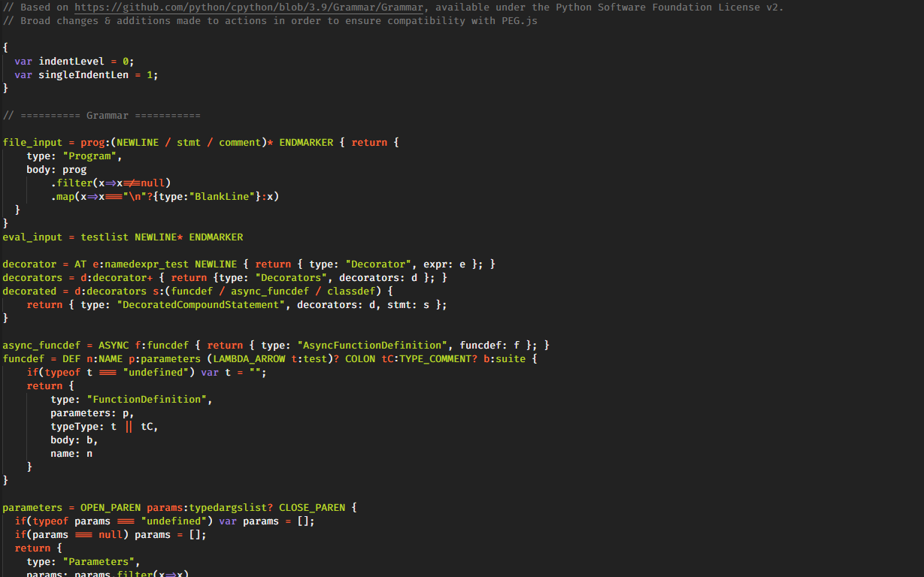Click the "Program" string literal

[92, 156]
